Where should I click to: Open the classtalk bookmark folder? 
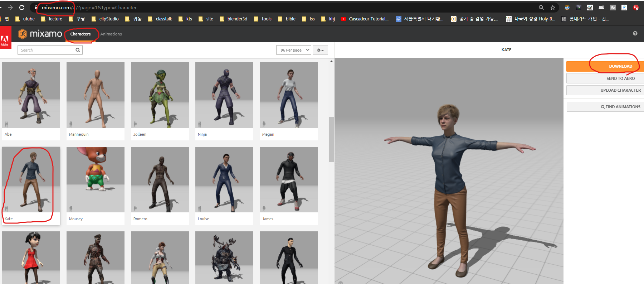[x=160, y=19]
